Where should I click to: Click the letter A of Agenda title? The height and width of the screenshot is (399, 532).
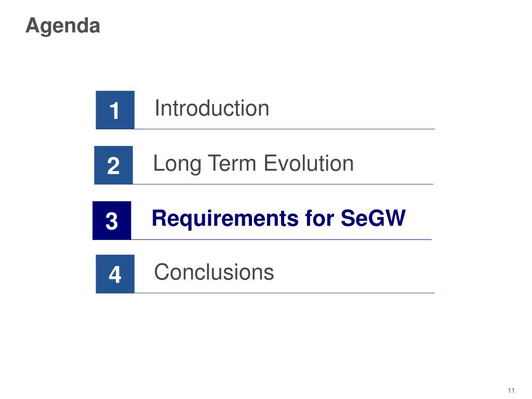pos(33,25)
